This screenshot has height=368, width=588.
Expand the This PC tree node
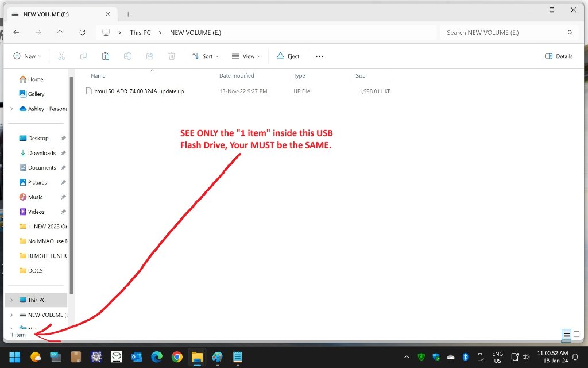pyautogui.click(x=11, y=300)
